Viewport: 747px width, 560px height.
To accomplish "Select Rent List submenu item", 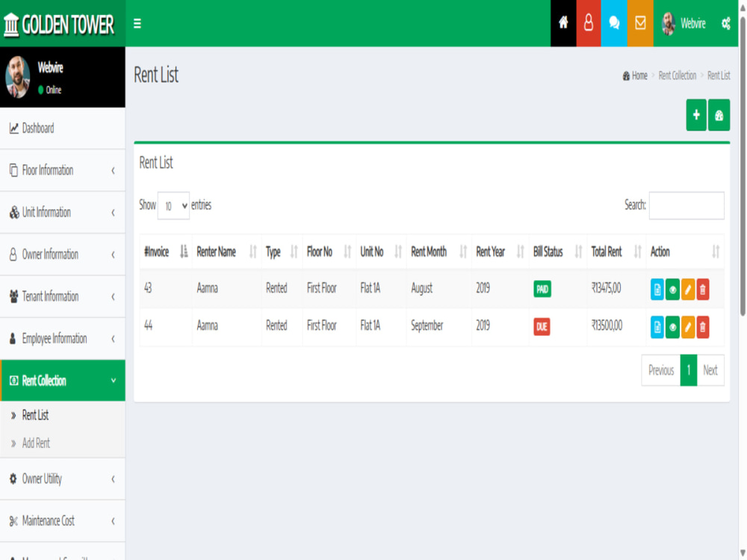I will [35, 415].
